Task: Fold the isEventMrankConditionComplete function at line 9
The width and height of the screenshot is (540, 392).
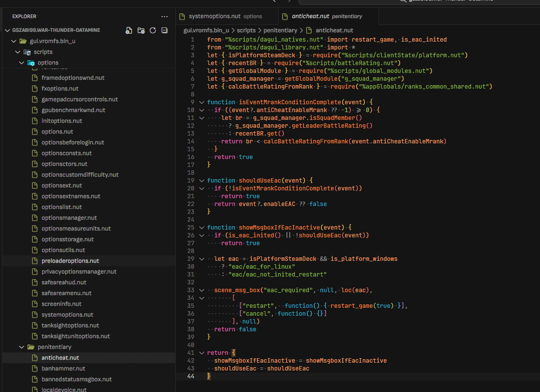Action: (202, 102)
